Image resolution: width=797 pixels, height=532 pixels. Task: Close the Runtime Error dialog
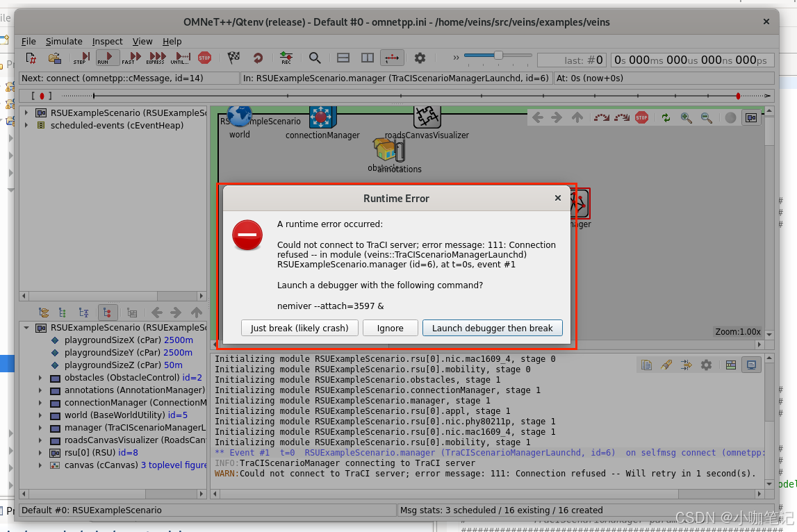point(557,198)
